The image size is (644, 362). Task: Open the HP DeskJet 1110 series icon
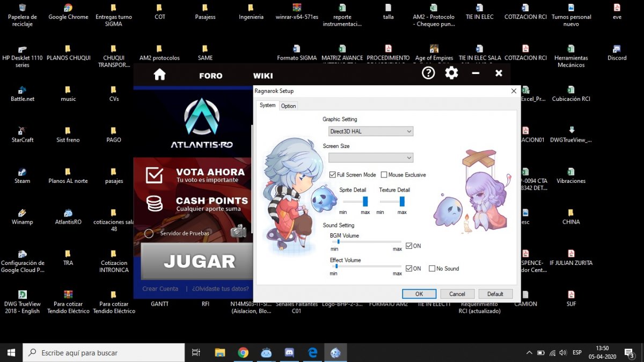22,49
